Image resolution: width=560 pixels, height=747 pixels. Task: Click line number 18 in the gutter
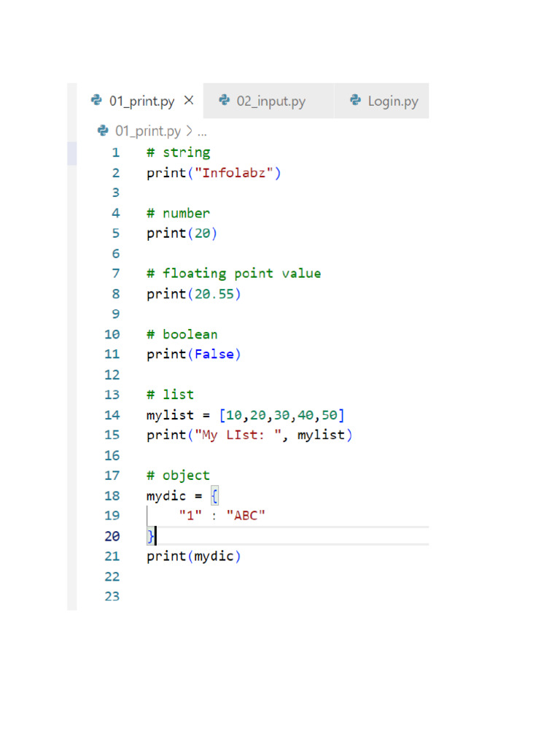pyautogui.click(x=112, y=496)
